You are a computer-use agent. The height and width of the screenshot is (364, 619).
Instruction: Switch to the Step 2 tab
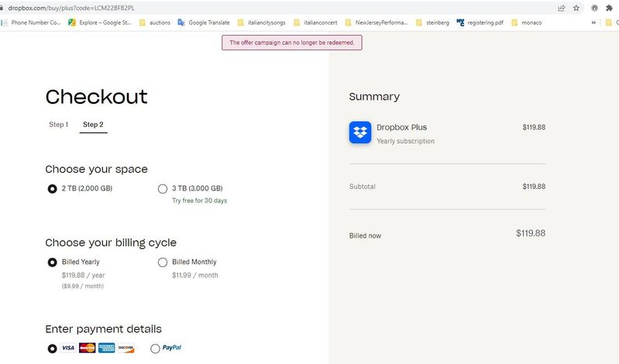coord(93,125)
